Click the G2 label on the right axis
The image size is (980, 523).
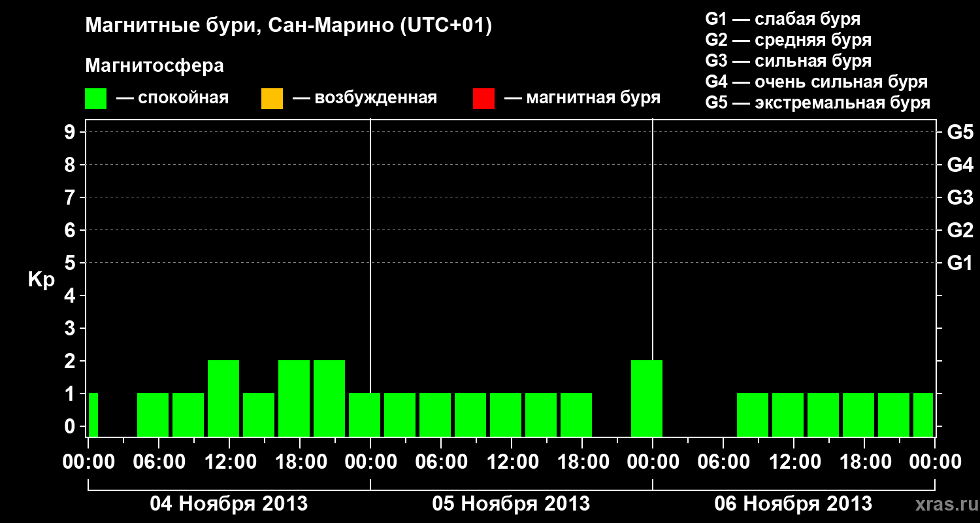tap(960, 230)
